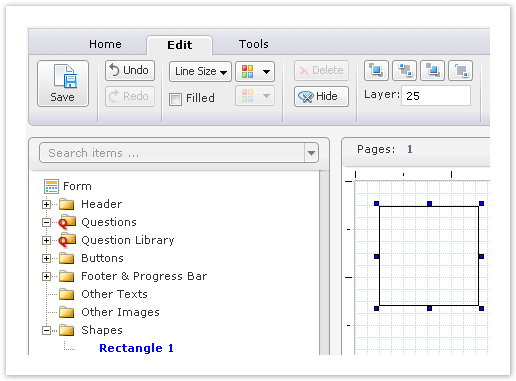516x381 pixels.
Task: Select the Form icon in tree
Action: coord(51,186)
